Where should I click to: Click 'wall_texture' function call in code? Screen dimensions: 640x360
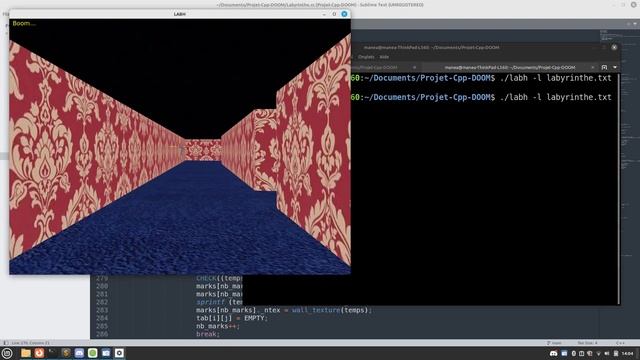(x=316, y=310)
